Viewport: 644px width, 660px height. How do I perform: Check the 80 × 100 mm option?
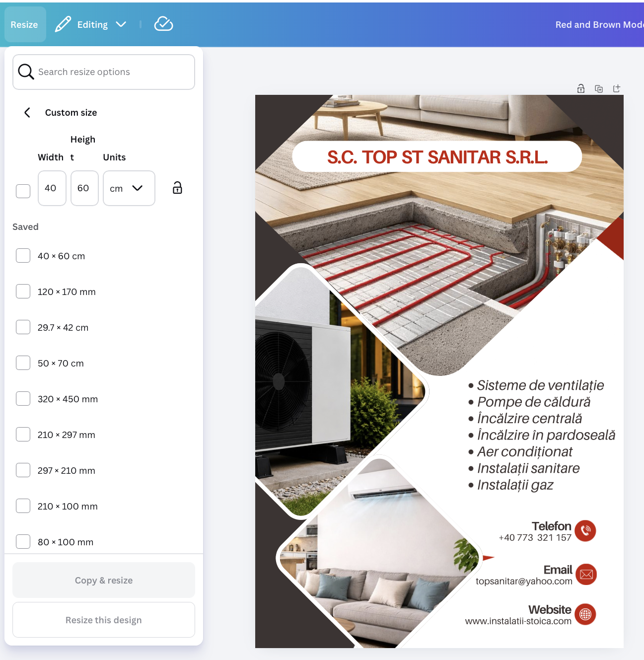tap(23, 542)
